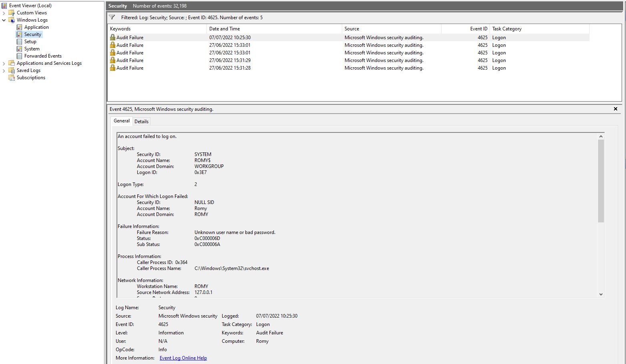Viewport: 626px width, 364px height.
Task: Click the filter funnel icon
Action: tap(112, 18)
